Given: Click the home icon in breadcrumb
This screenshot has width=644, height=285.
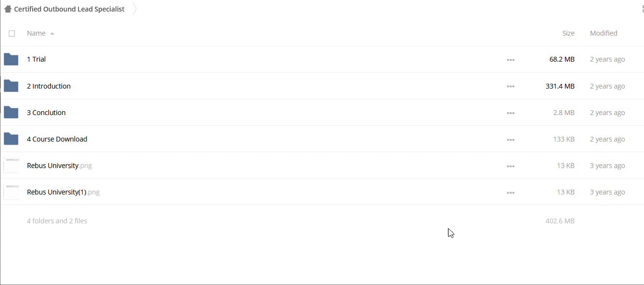Looking at the screenshot, I should click(x=8, y=9).
